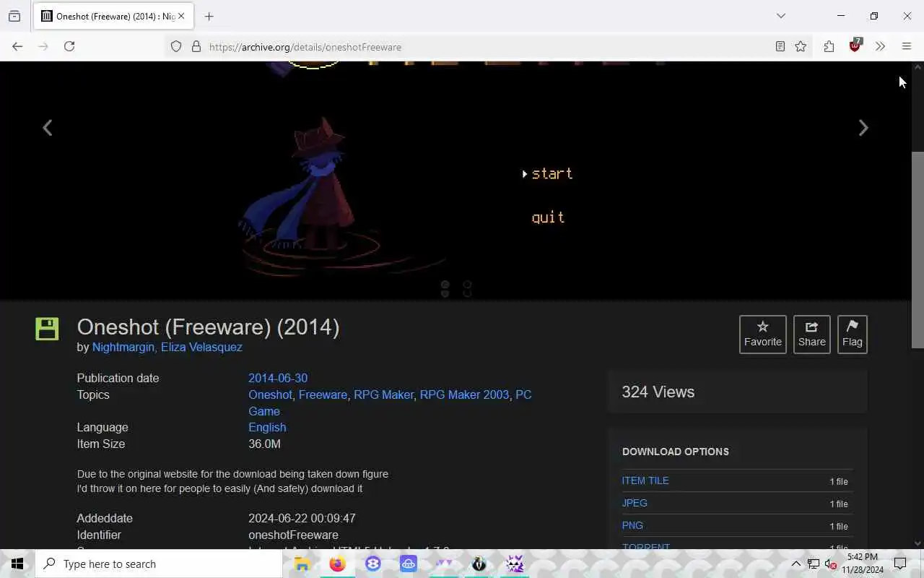Open the muted volume tray icon
This screenshot has width=924, height=578.
coord(831,564)
